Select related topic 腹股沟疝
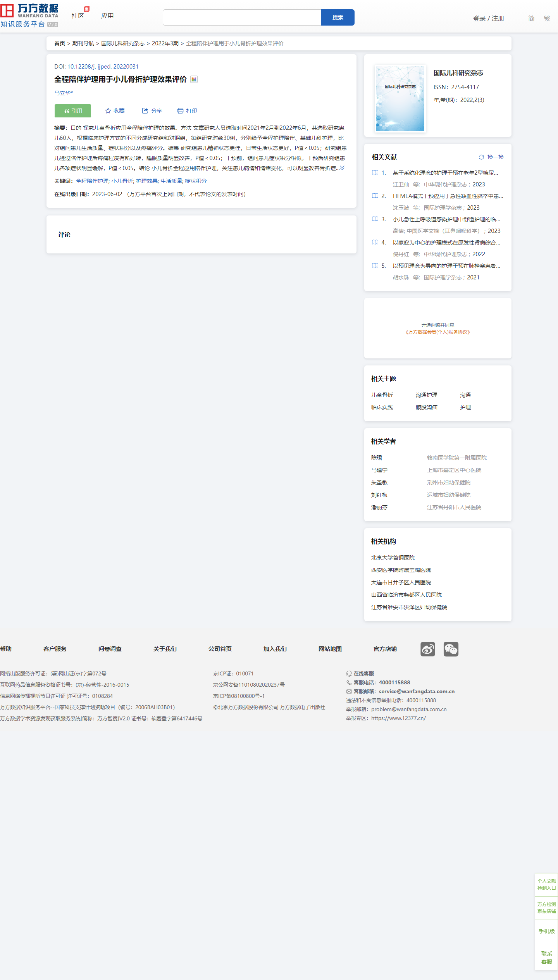 427,407
